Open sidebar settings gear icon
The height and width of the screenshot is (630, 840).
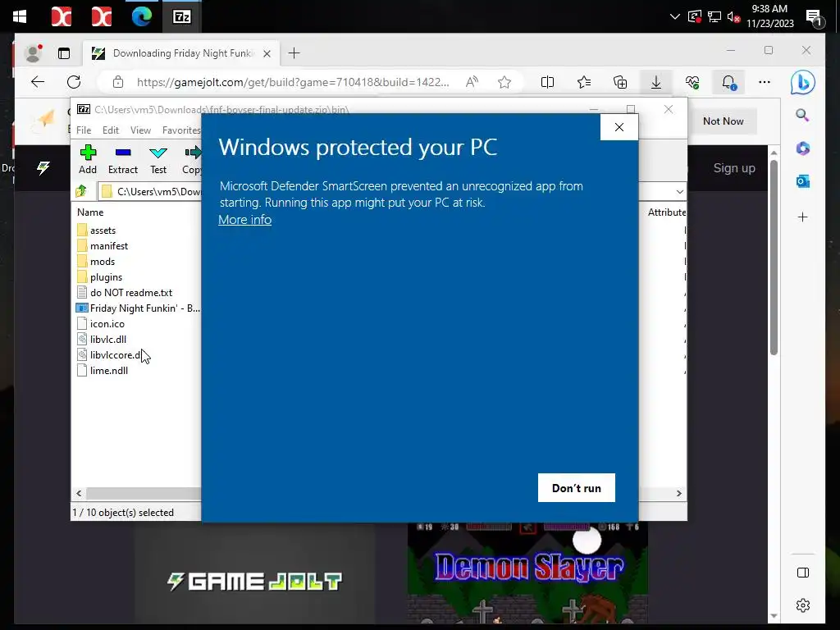tap(803, 605)
